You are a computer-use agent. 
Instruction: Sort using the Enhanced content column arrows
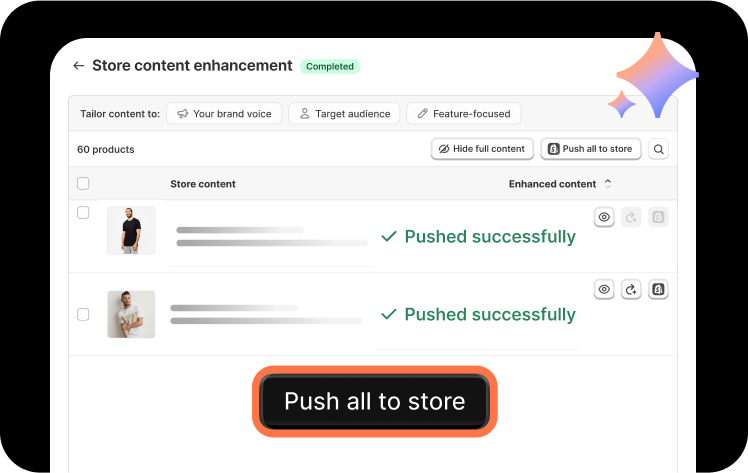(607, 184)
